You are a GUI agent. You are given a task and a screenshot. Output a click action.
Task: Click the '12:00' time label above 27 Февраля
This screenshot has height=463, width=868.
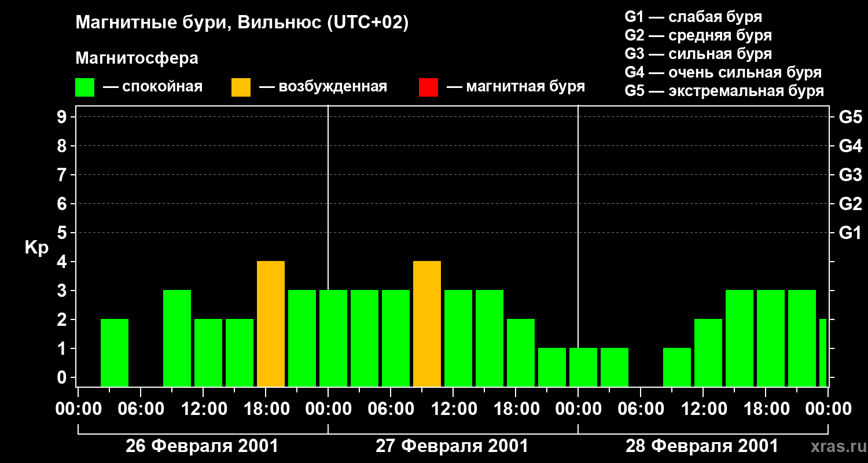coord(454,409)
